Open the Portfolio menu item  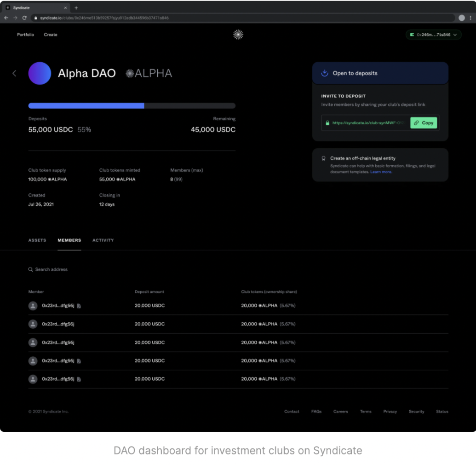[25, 35]
